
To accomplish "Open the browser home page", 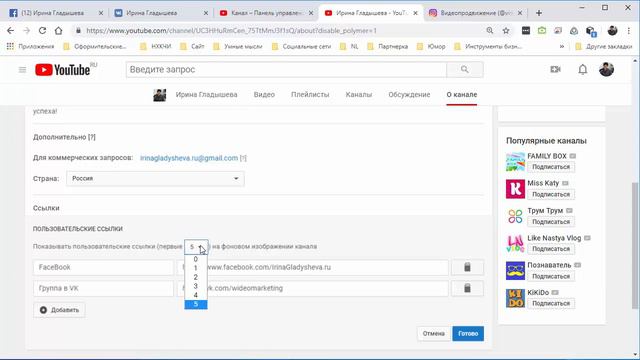I will [x=58, y=31].
